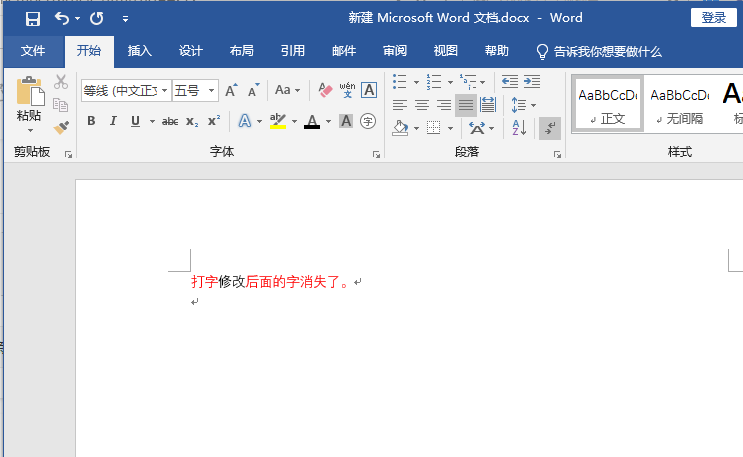Image resolution: width=743 pixels, height=457 pixels.
Task: Open the undo history dropdown arrow
Action: 77,19
